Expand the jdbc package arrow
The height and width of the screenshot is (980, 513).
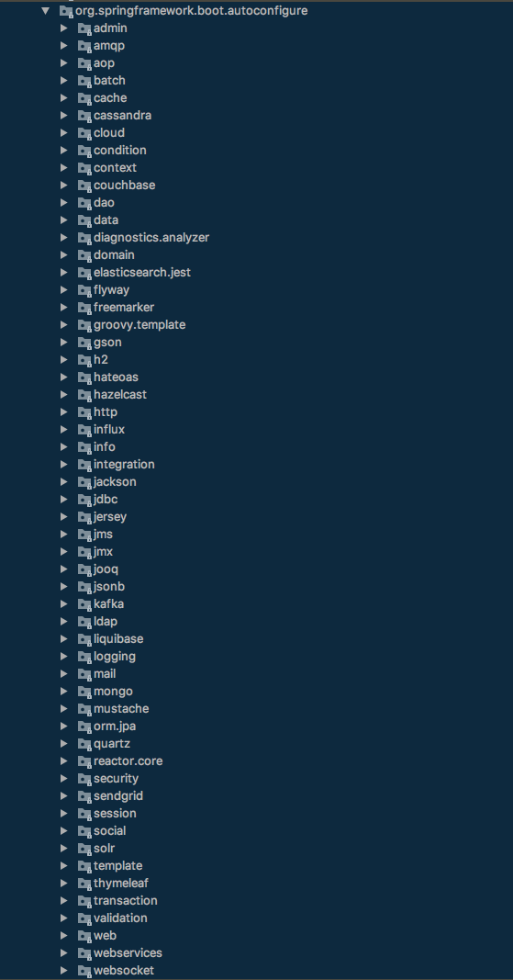(63, 500)
